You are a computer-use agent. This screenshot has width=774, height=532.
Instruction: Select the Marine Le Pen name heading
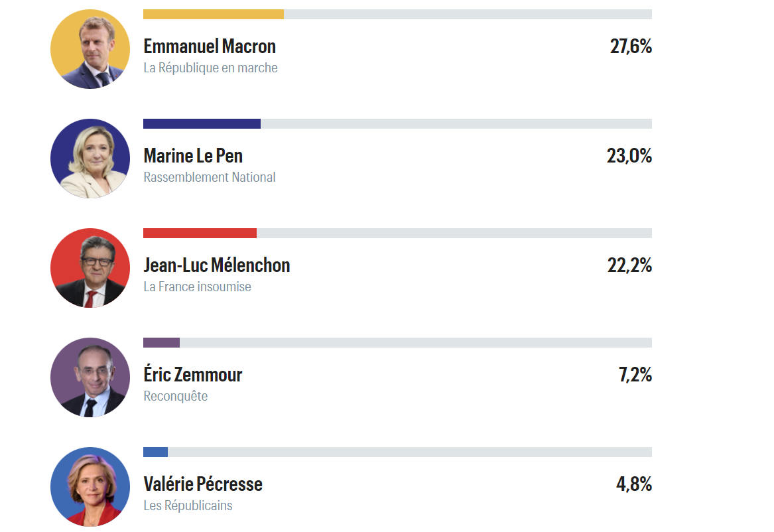pos(193,156)
